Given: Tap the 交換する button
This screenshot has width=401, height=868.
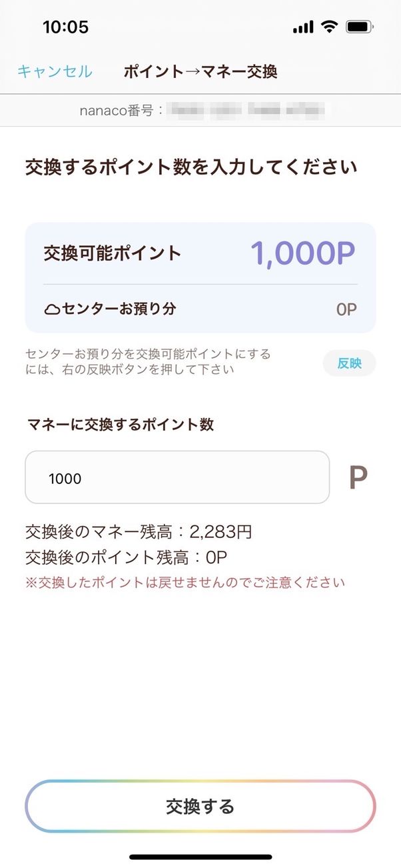Looking at the screenshot, I should coord(200,805).
